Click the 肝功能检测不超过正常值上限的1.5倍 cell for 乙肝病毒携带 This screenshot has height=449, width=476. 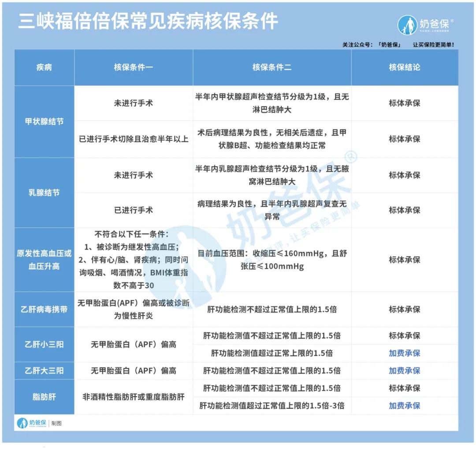272,309
